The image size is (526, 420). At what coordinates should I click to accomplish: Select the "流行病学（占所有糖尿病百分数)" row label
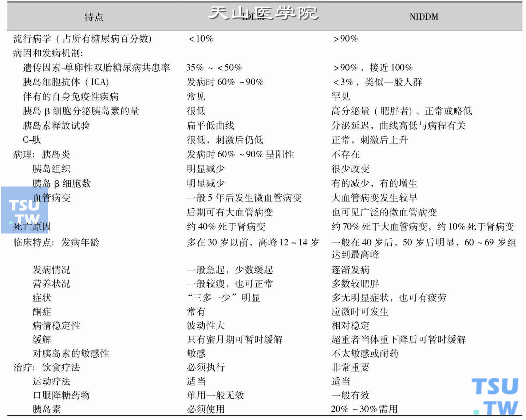(x=82, y=39)
